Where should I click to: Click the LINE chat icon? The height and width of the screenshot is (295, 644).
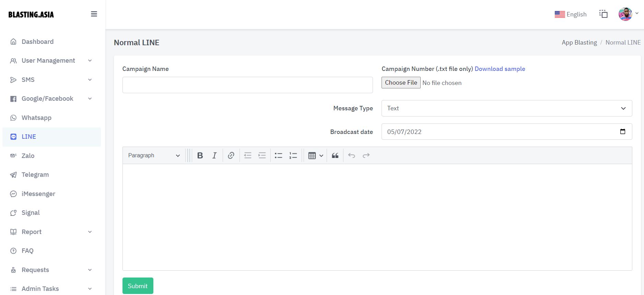point(13,137)
